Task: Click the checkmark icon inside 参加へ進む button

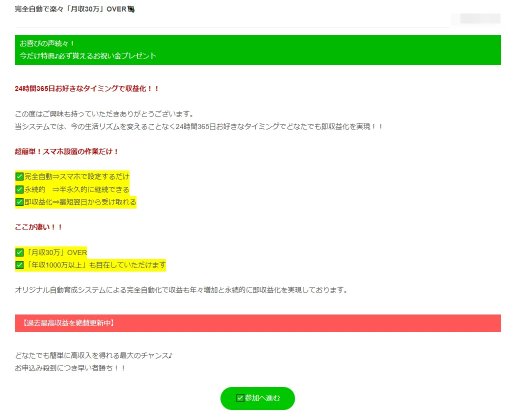Action: tap(240, 398)
